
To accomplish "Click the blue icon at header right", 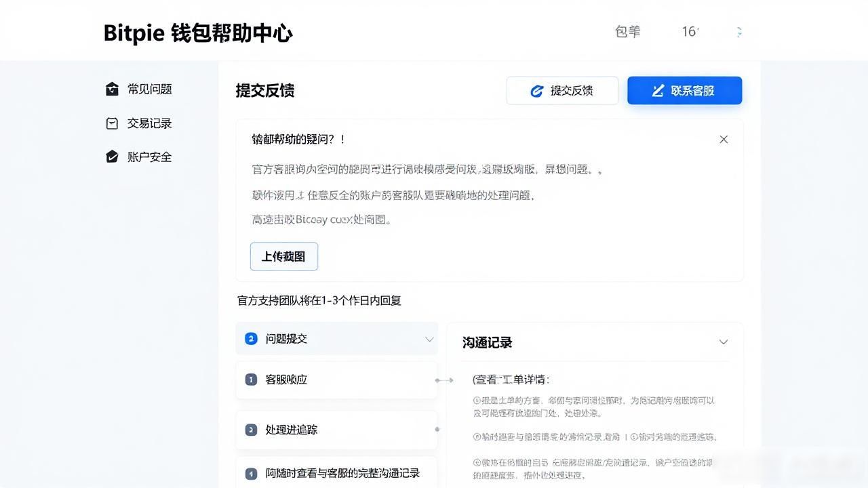I will coord(738,32).
